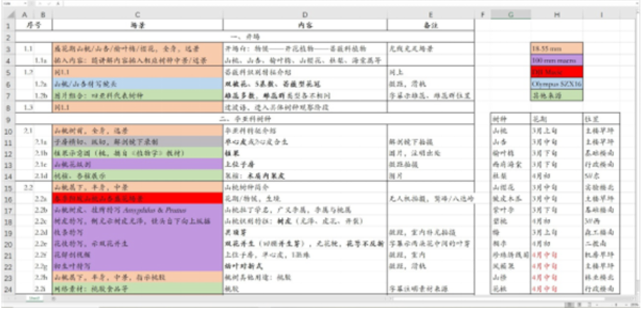Select column C header
The image size is (644, 310).
pyautogui.click(x=138, y=15)
